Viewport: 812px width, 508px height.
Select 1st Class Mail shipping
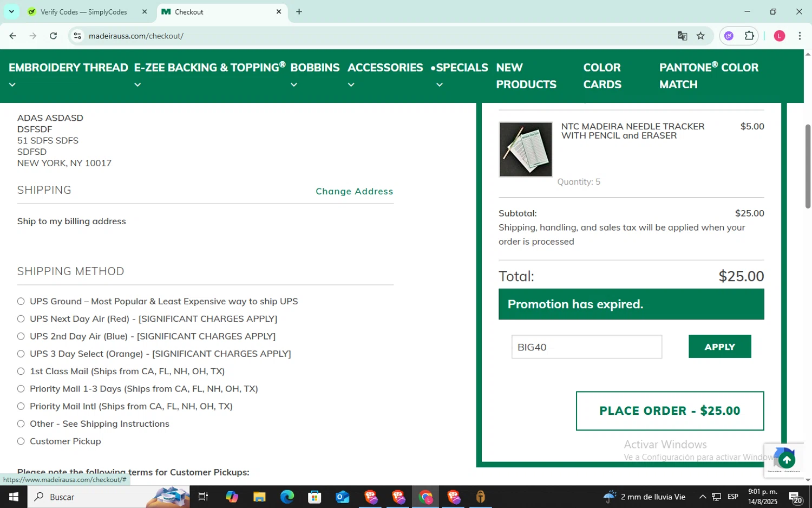[21, 371]
